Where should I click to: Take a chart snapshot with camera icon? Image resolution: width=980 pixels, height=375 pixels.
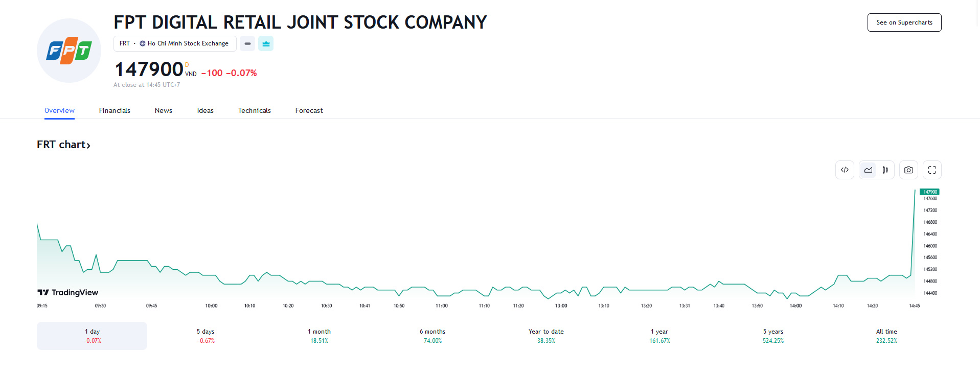(x=908, y=170)
